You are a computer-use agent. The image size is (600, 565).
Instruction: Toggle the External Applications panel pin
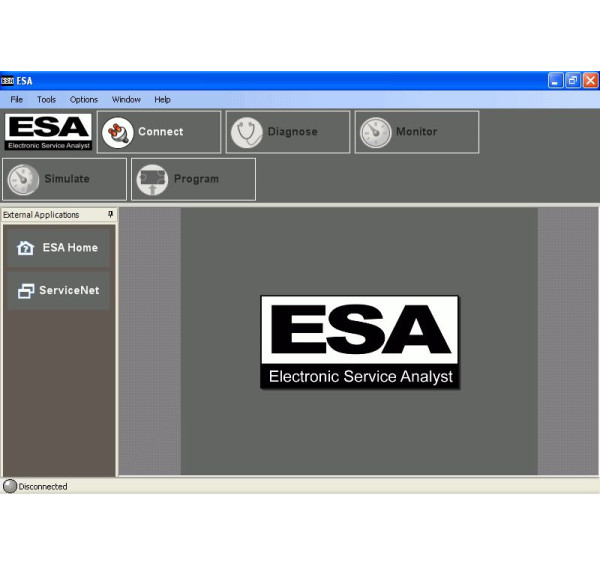110,215
